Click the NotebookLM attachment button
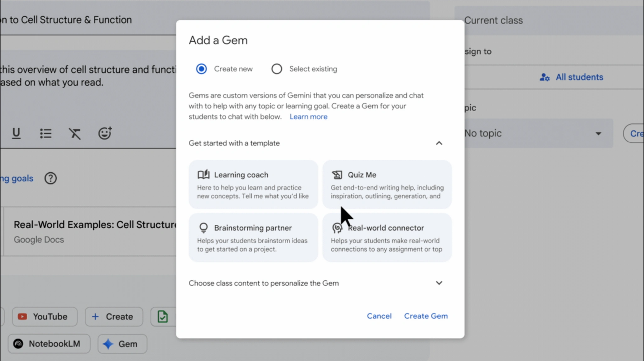 point(49,344)
